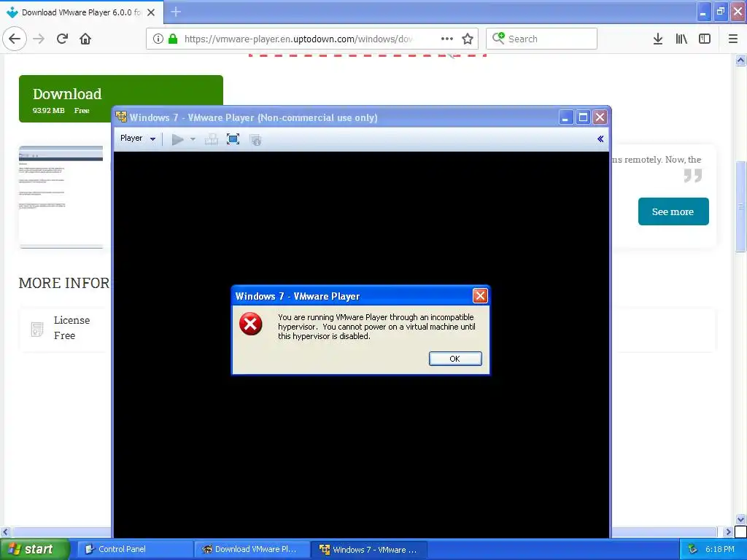747x560 pixels.
Task: Switch to Windows 7 - VMware taskbar button
Action: 370,549
